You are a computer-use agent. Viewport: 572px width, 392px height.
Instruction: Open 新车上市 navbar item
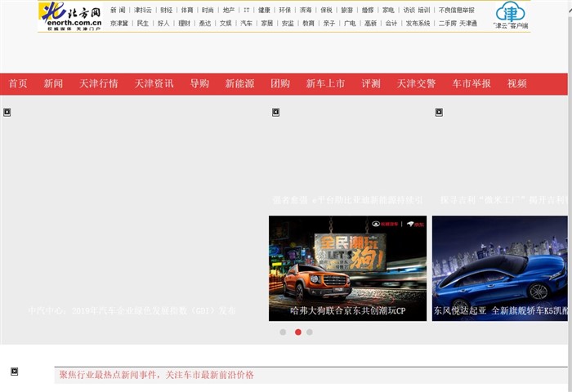(325, 83)
